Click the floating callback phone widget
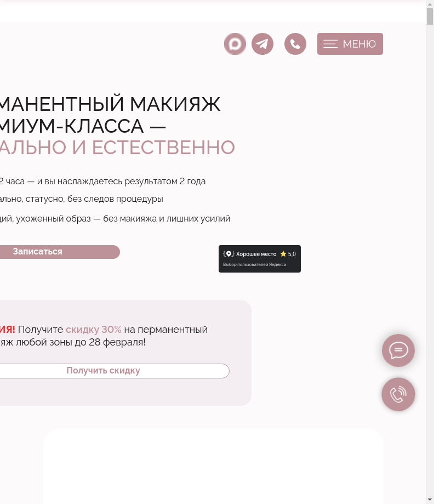434x504 pixels. [x=398, y=394]
